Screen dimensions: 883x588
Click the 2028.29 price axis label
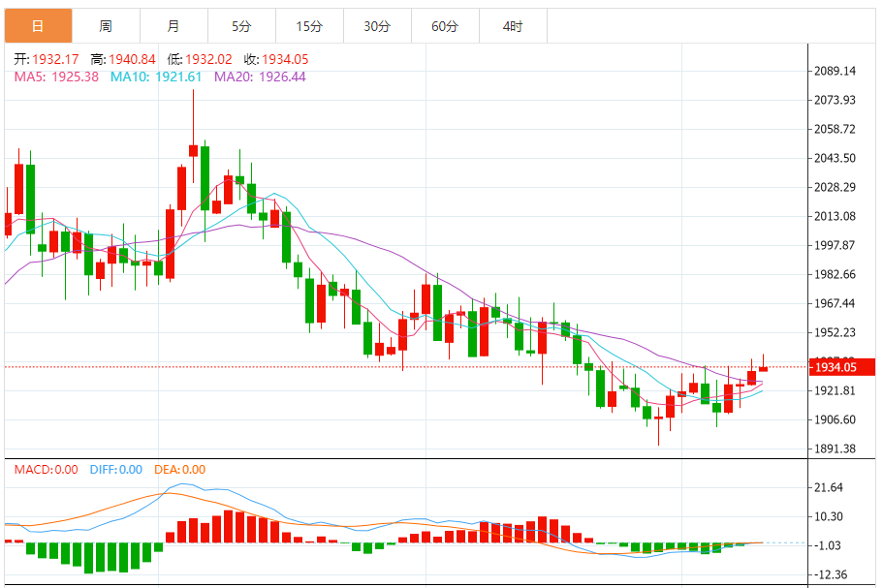[x=835, y=187]
